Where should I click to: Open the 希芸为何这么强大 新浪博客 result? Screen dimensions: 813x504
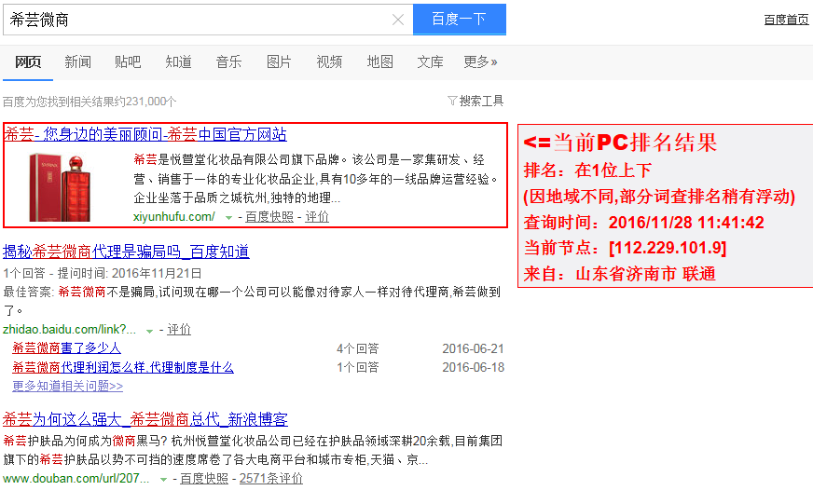(x=145, y=419)
